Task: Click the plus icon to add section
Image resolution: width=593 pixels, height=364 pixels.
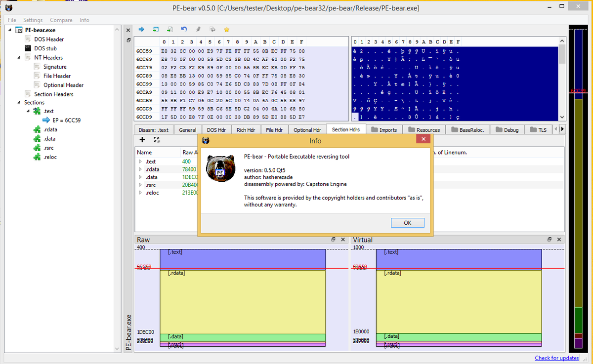Action: tap(142, 140)
